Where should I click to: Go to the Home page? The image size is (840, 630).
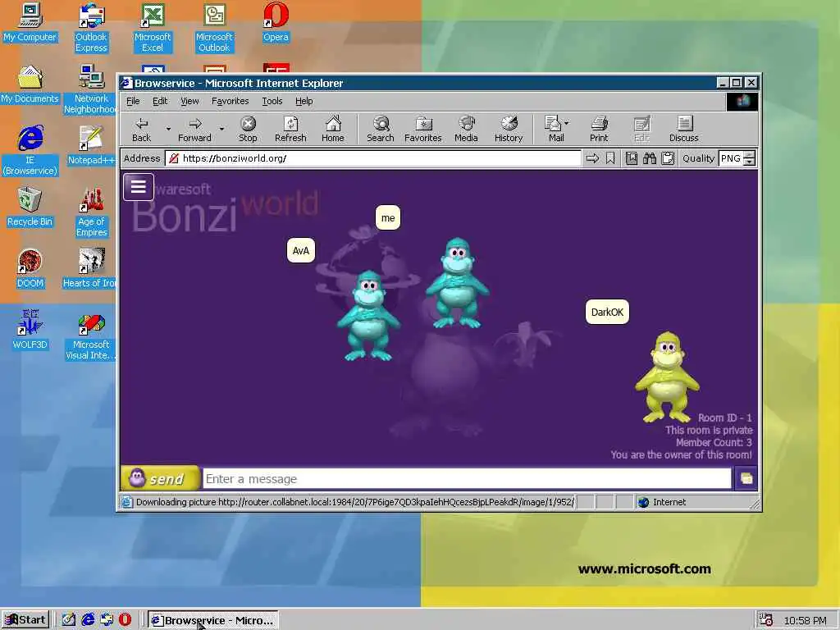click(333, 129)
